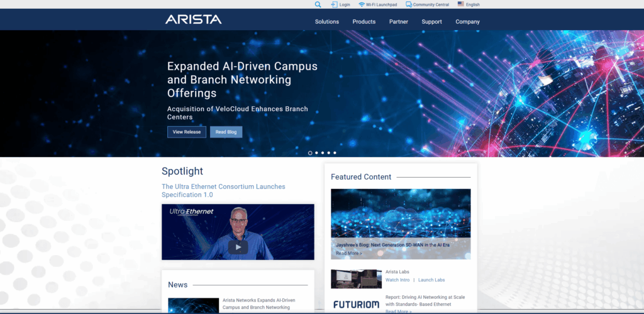Select the fourth carousel slide dot
This screenshot has height=314, width=644.
[328, 153]
